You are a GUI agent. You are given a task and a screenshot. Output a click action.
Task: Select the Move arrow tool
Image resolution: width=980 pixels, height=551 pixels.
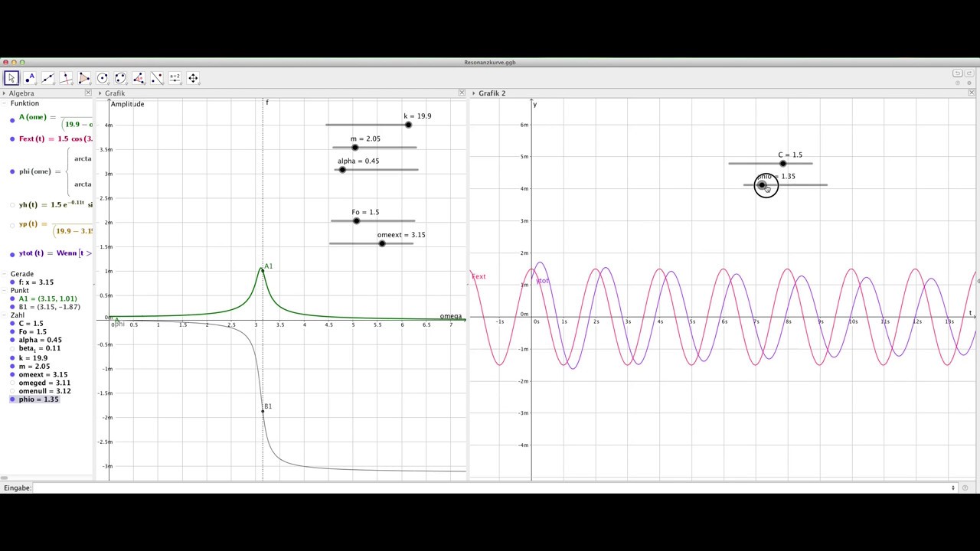coord(11,78)
